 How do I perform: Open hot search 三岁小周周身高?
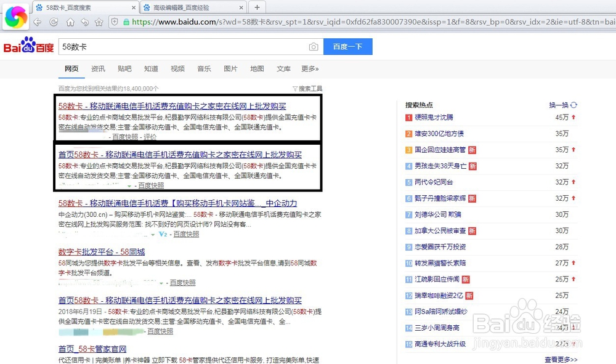point(437,328)
